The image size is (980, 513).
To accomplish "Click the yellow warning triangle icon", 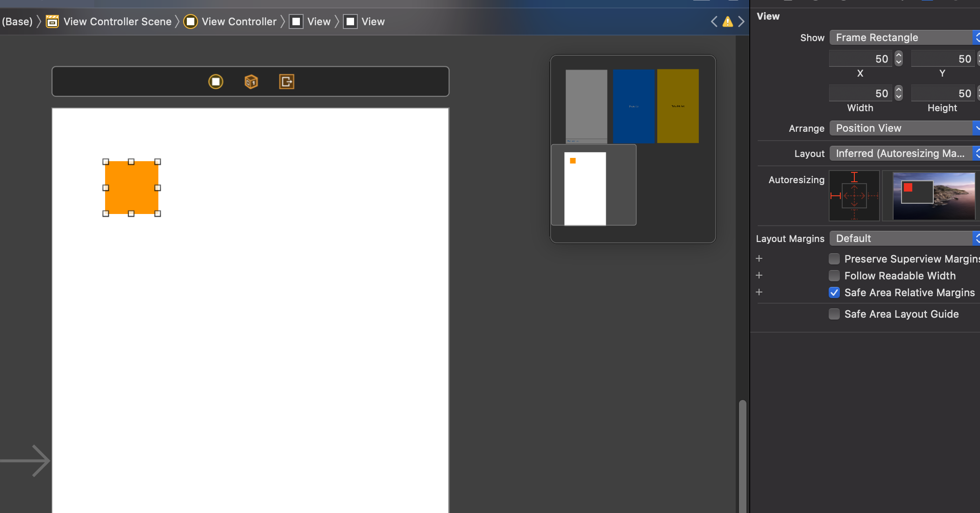I will [727, 21].
